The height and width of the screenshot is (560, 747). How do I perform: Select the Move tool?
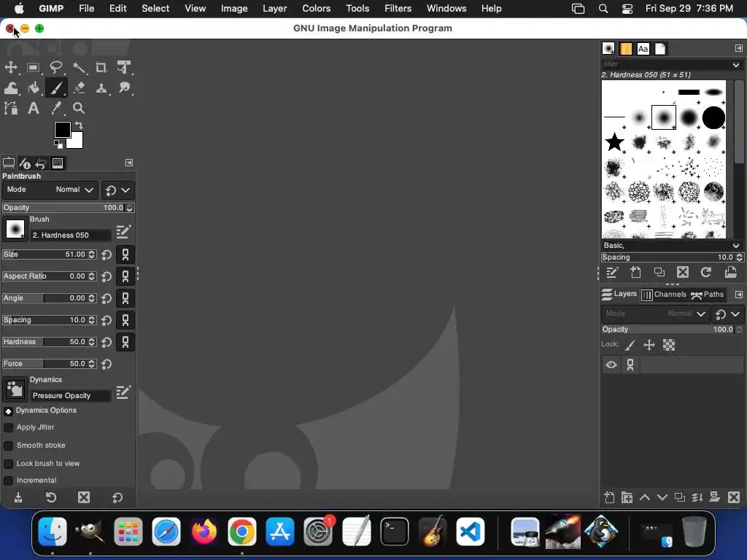(x=11, y=67)
